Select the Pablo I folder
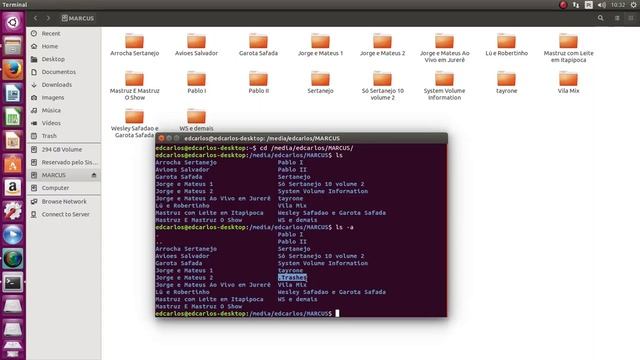Screen dimensions: 640x360 [x=196, y=82]
